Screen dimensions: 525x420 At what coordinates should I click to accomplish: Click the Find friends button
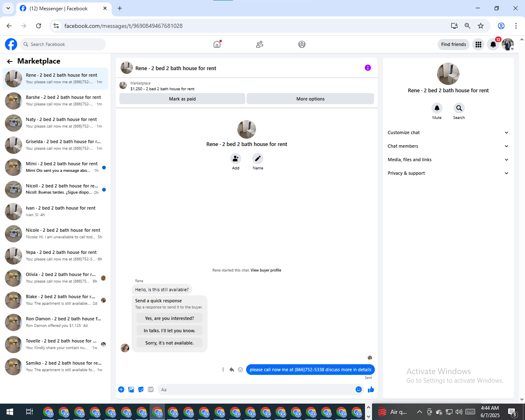tap(454, 44)
